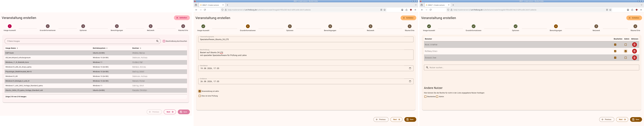Click Schließen in the Berechtigungen window
Viewport: 644px width, 126px height.
point(634,18)
